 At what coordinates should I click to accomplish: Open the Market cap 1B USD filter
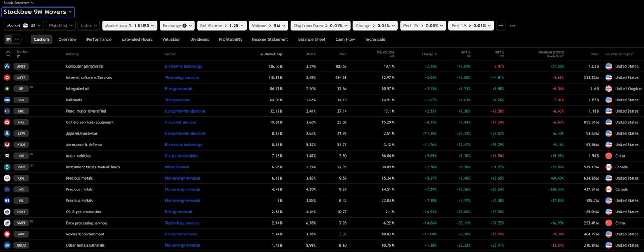(x=130, y=25)
